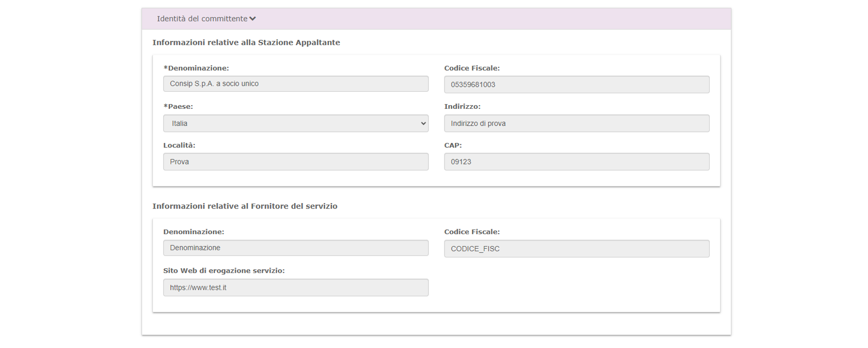Click the Denominazione label in Fornitore section

(x=193, y=232)
